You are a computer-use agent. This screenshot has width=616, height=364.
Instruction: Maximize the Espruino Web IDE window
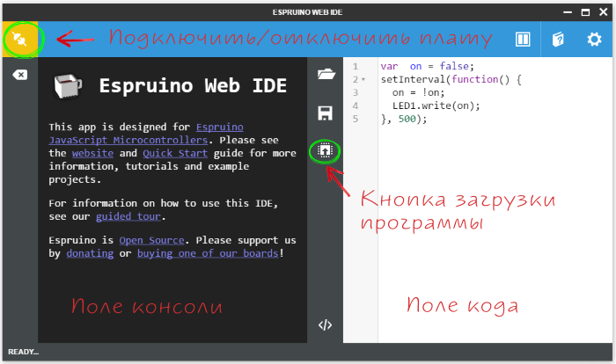(585, 12)
